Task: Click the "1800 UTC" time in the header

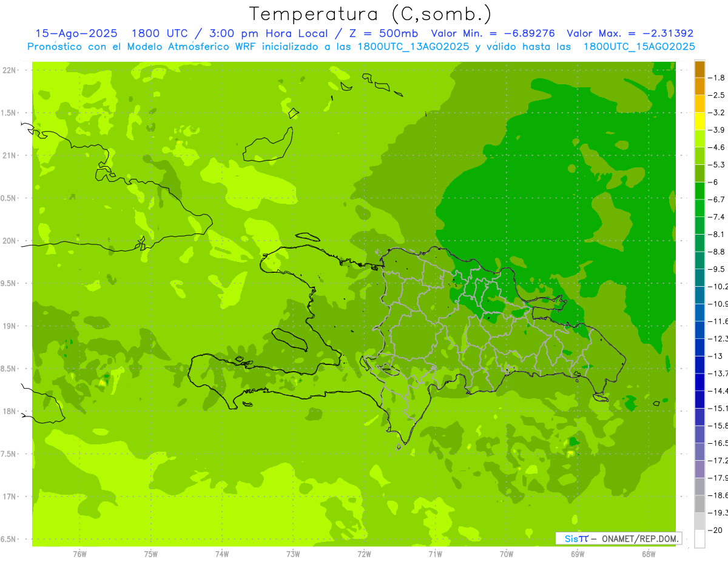Action: (x=160, y=33)
